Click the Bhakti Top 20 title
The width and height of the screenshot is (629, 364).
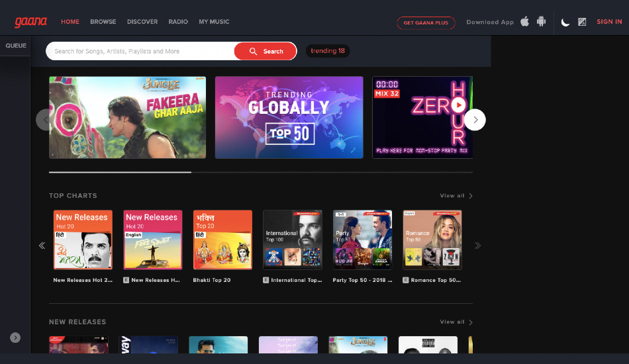pyautogui.click(x=212, y=280)
